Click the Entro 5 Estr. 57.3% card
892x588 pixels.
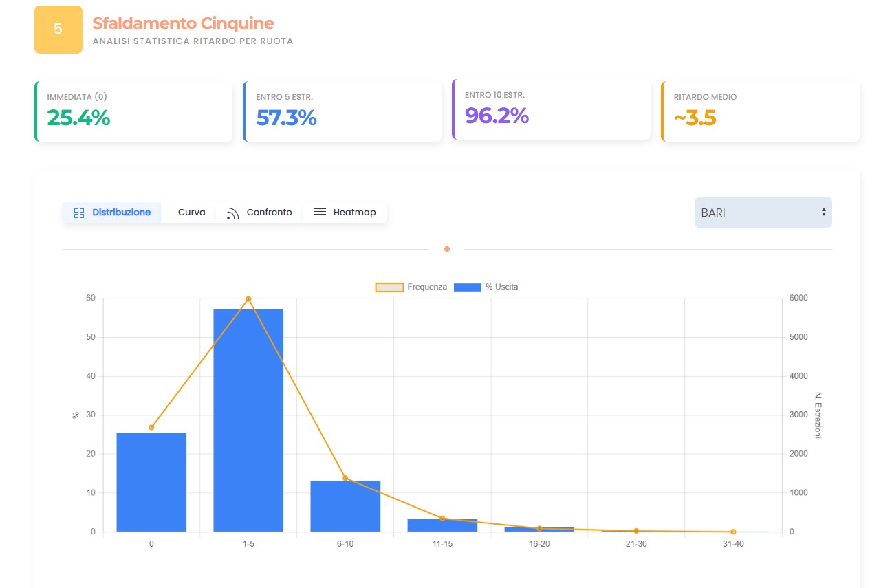point(342,111)
